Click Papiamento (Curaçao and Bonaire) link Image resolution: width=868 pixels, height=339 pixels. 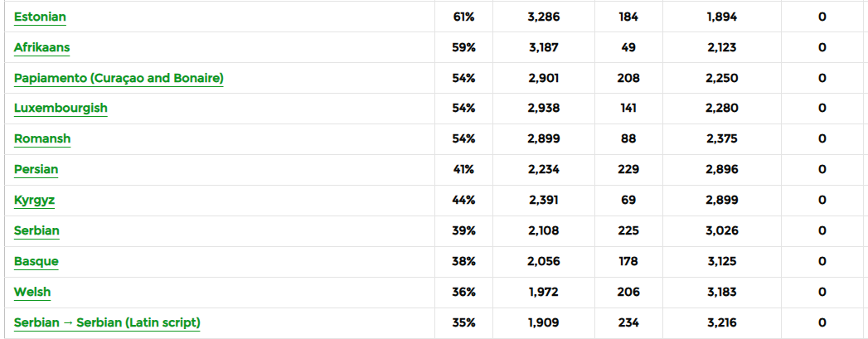[119, 78]
